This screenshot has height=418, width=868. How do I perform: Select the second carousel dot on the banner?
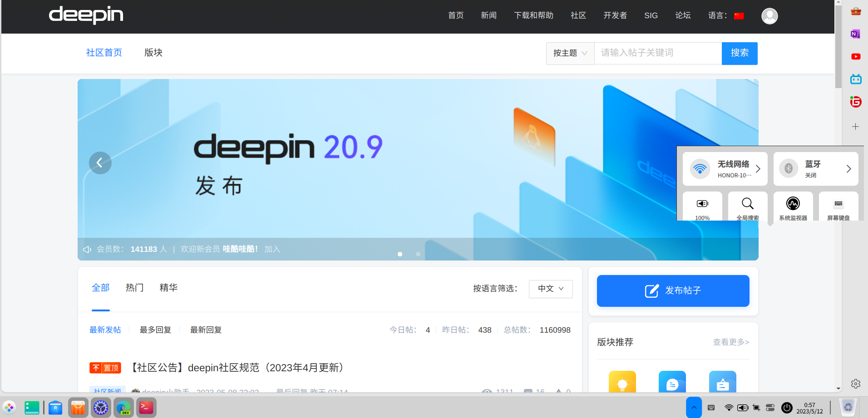coord(418,254)
